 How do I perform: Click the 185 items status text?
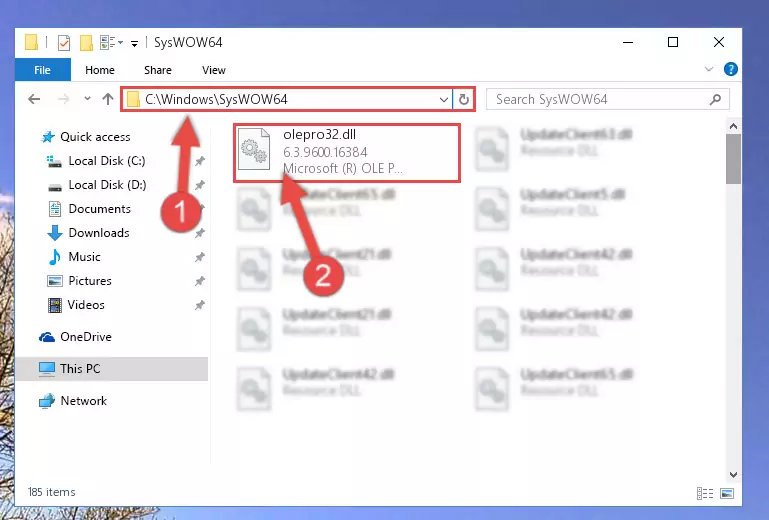pos(51,492)
